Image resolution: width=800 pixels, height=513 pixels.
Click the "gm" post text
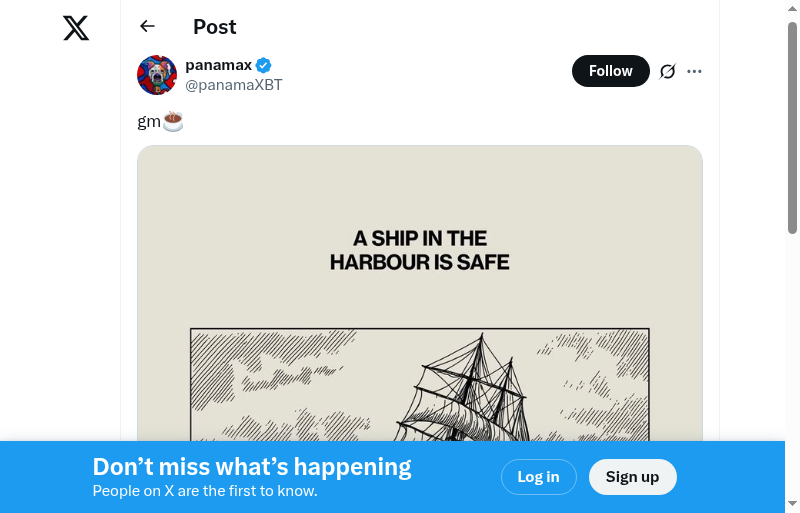click(148, 122)
